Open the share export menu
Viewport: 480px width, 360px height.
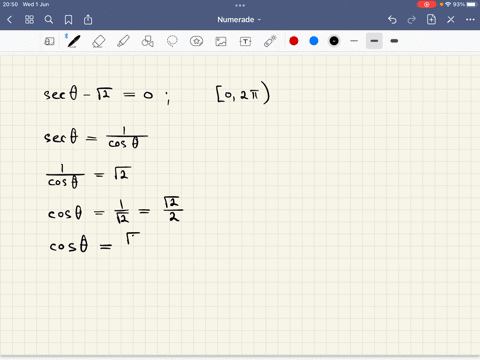click(88, 20)
